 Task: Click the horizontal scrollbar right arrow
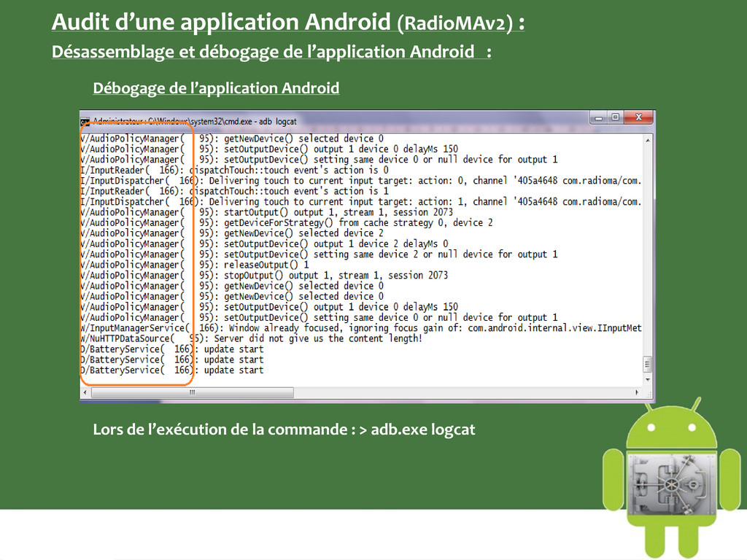pos(637,392)
